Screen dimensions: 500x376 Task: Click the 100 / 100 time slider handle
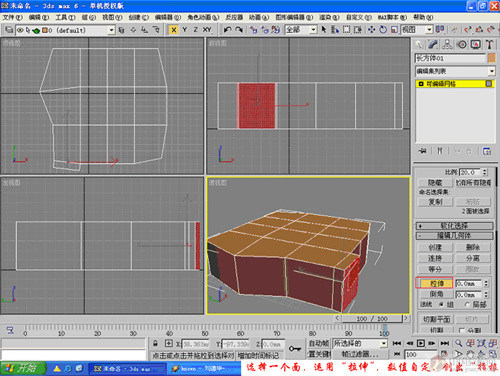(x=372, y=318)
